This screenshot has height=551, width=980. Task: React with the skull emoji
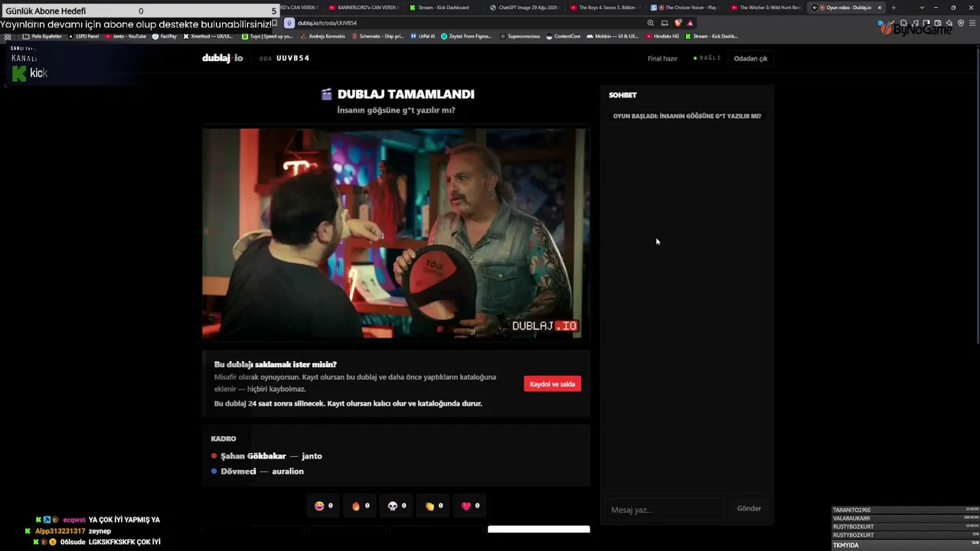pos(397,506)
